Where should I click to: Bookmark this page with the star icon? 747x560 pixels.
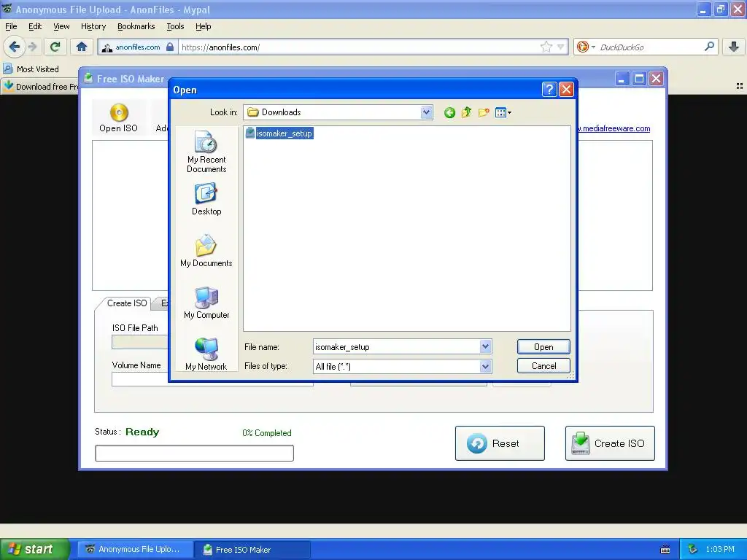546,47
